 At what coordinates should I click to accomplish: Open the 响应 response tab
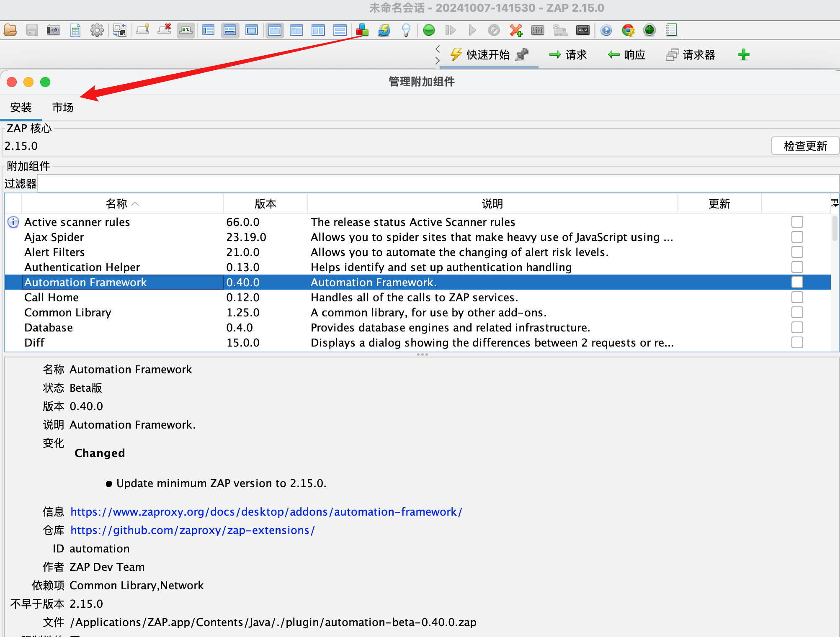[x=627, y=55]
